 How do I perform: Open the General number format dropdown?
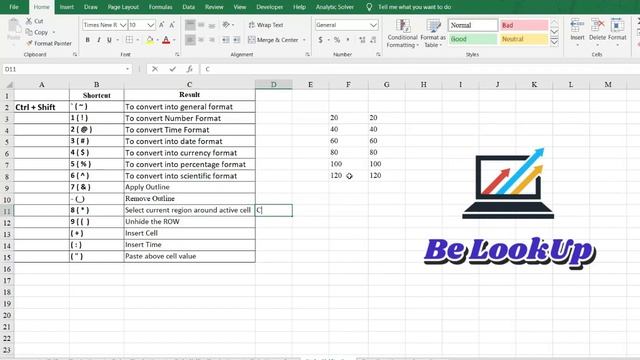click(x=373, y=25)
